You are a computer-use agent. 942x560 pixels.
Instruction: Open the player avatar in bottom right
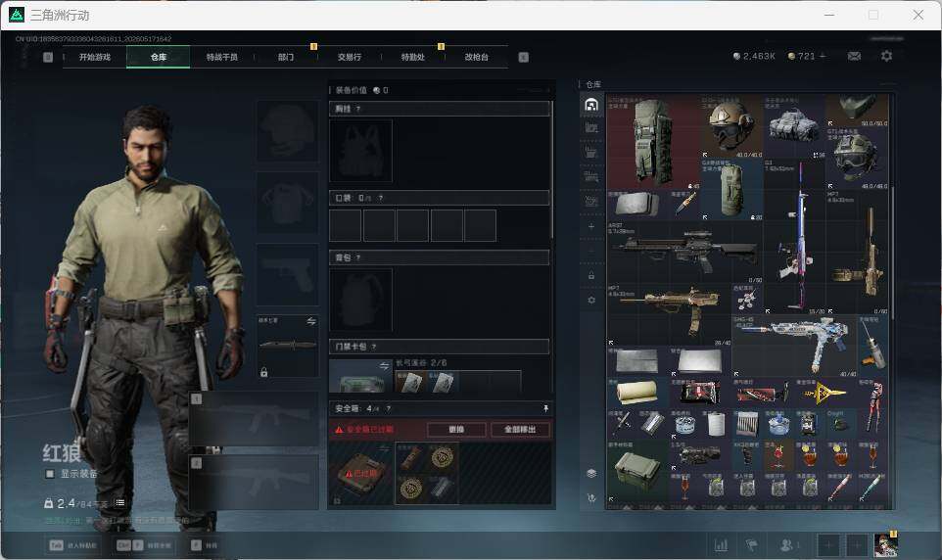tap(885, 545)
